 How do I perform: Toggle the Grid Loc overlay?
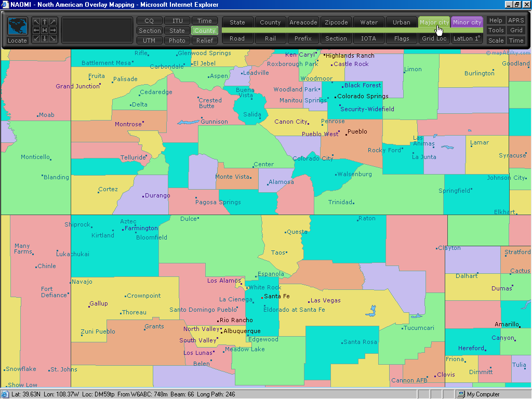[x=434, y=38]
